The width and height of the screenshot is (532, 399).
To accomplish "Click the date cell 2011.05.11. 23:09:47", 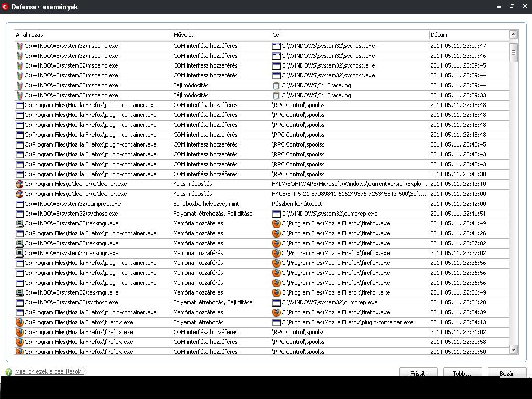I will coord(458,46).
